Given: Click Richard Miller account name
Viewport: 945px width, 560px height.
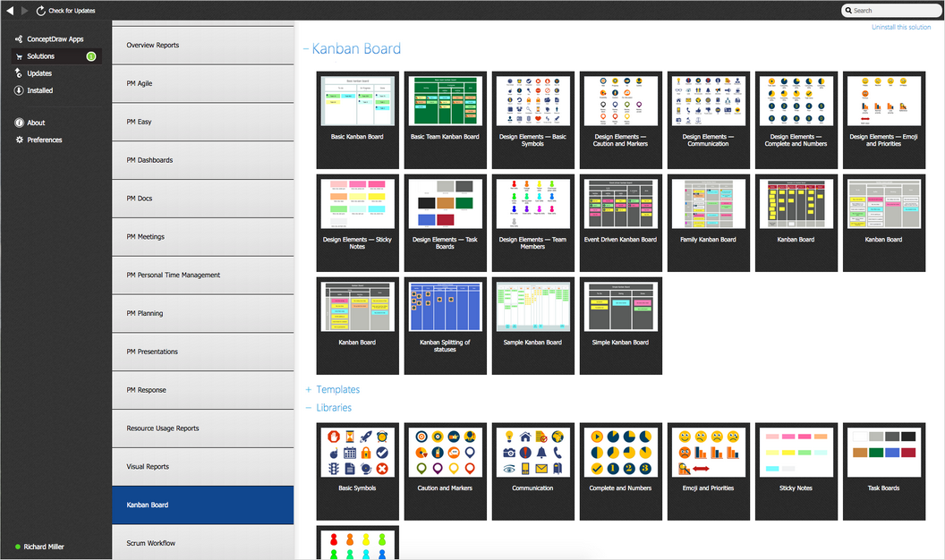Looking at the screenshot, I should 44,547.
